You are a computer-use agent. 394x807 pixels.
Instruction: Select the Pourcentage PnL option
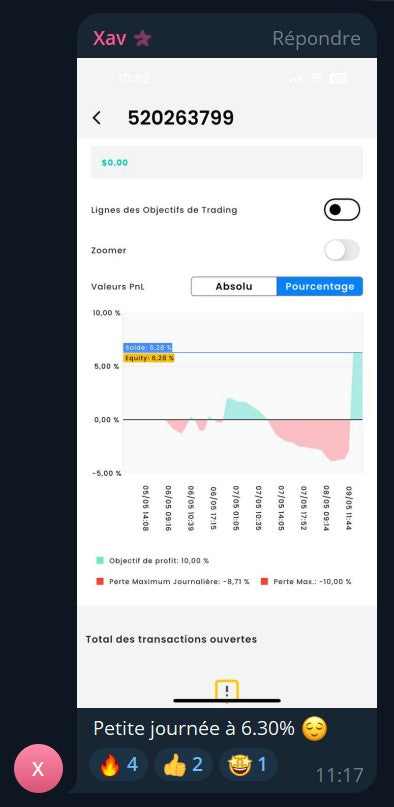pos(320,287)
